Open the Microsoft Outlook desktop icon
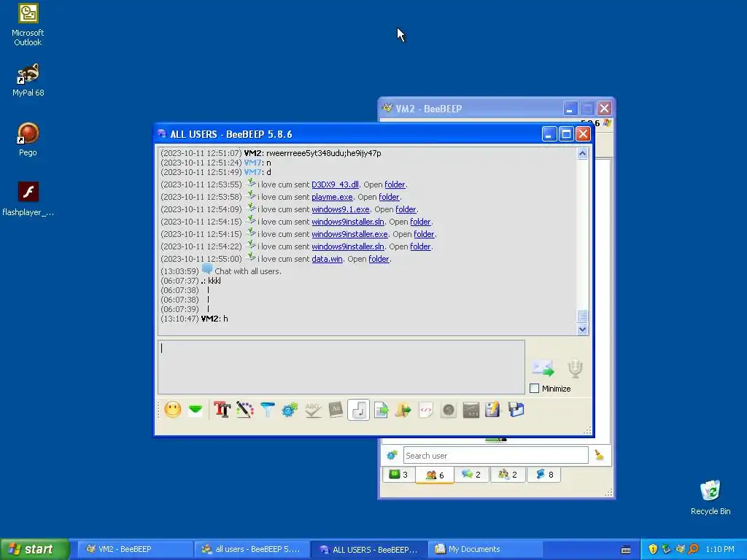747x560 pixels. pos(28,25)
